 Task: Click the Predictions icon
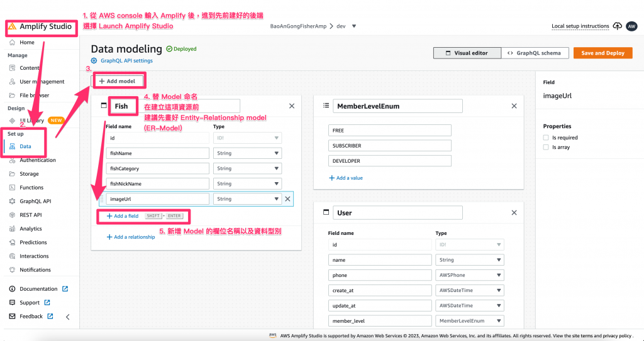13,242
